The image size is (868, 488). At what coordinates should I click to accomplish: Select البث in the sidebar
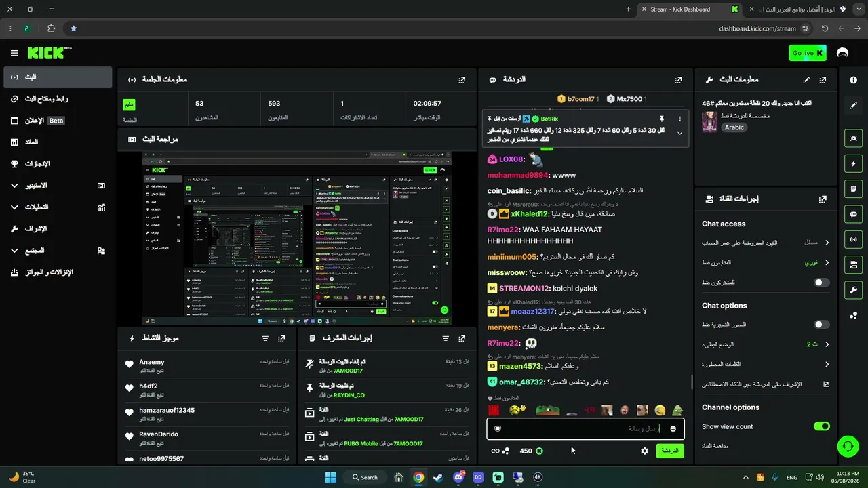click(57, 77)
